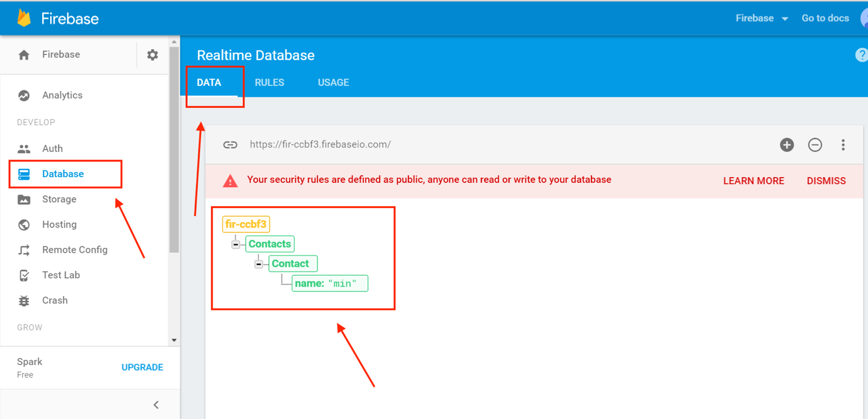The image size is (868, 419).
Task: Select the fir-ccbf3 root node
Action: [246, 224]
